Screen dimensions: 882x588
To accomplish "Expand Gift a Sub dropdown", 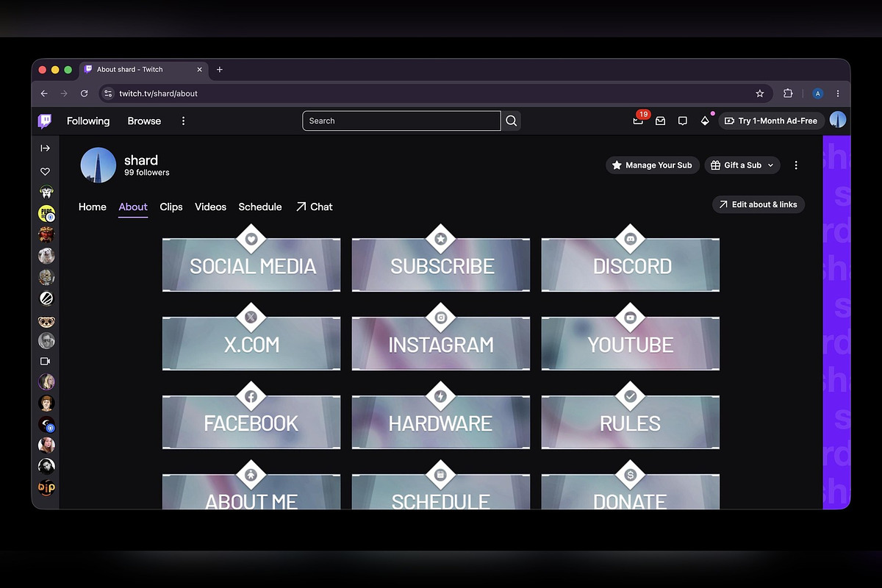I will click(742, 165).
